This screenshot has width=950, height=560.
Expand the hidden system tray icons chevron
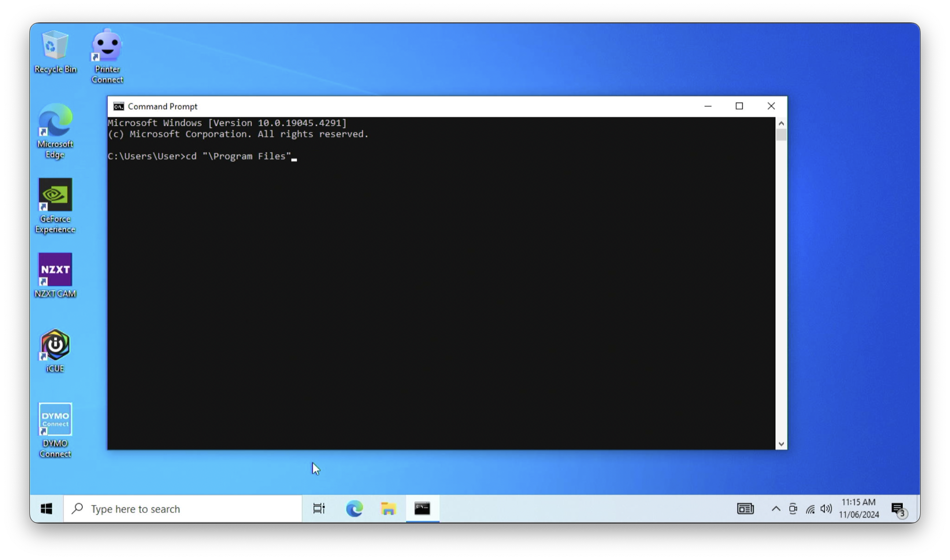click(776, 509)
